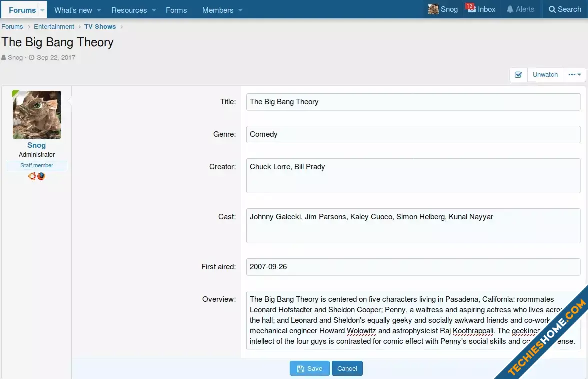The height and width of the screenshot is (379, 588).
Task: Cancel the post edit
Action: 347,368
